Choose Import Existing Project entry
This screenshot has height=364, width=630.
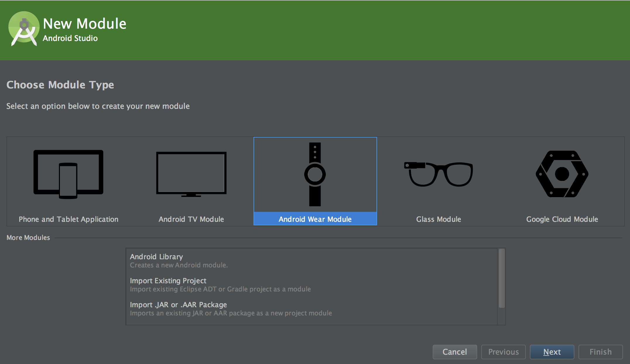point(168,281)
